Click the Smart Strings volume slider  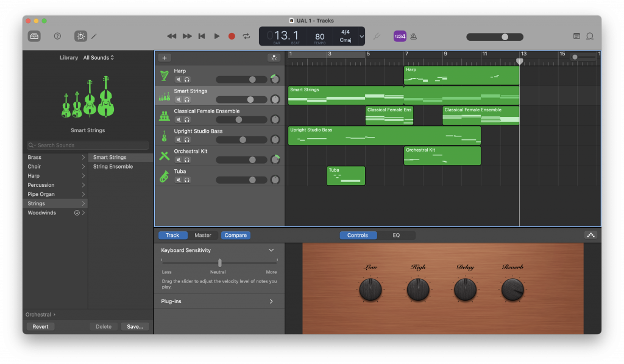pyautogui.click(x=241, y=100)
